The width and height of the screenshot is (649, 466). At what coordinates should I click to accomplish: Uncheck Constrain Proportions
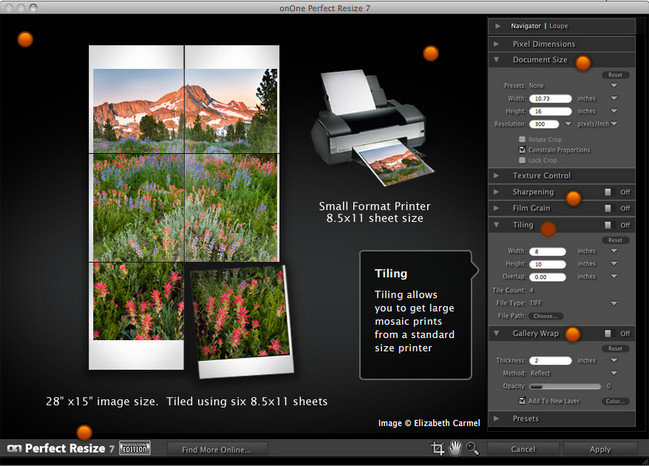pos(522,149)
